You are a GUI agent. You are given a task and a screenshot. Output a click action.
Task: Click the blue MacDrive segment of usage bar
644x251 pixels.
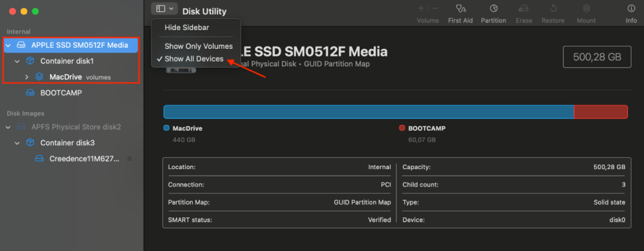(x=369, y=112)
